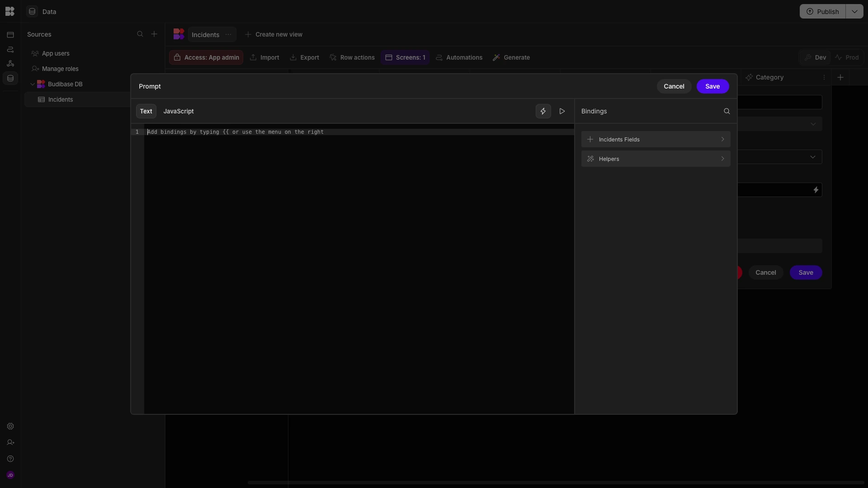Expand the Helpers bindings category
868x488 pixels.
[x=656, y=159]
